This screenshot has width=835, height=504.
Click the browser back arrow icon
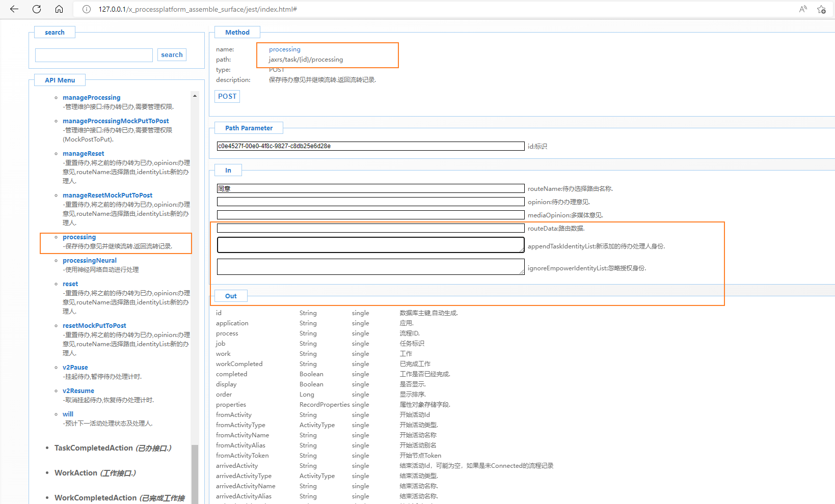[14, 9]
